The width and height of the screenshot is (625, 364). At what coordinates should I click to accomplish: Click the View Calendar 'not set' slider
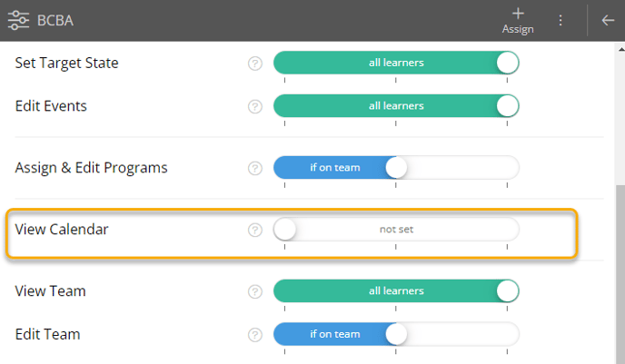coord(396,230)
